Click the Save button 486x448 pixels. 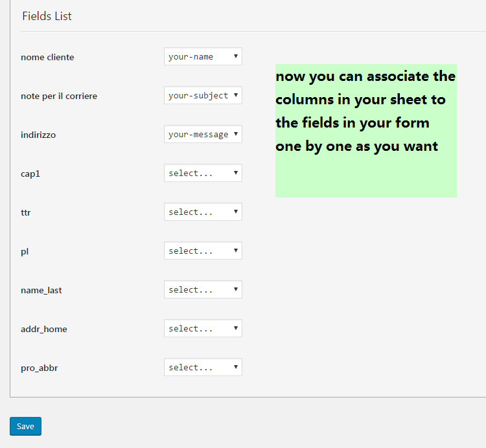(x=25, y=426)
